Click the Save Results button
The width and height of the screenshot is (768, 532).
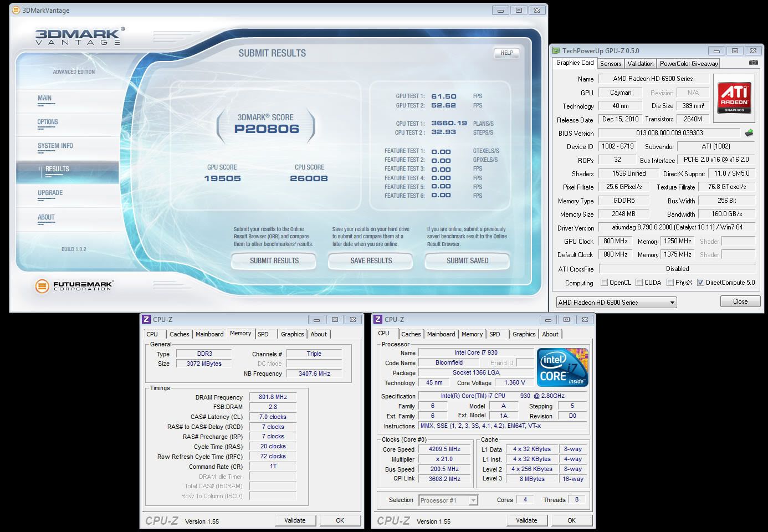click(x=371, y=260)
